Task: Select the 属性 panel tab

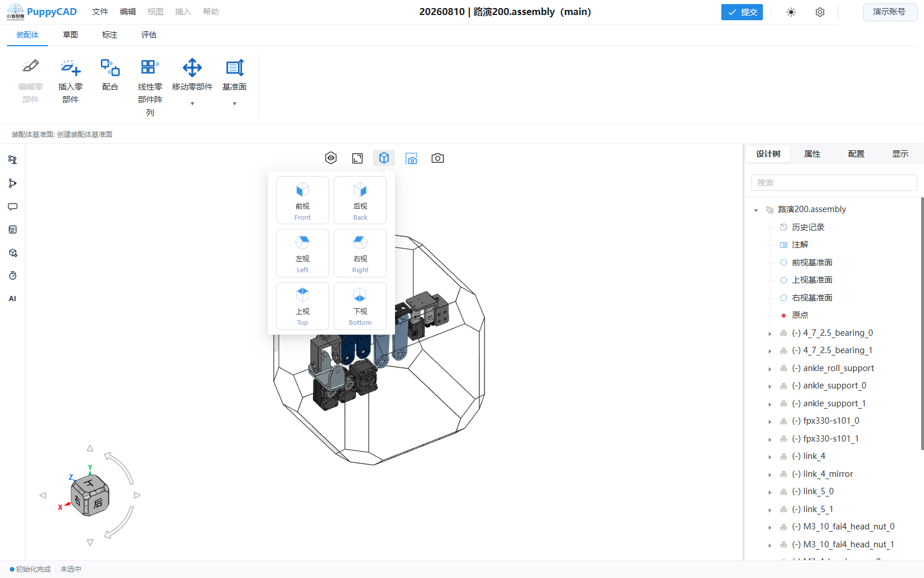Action: [x=812, y=154]
